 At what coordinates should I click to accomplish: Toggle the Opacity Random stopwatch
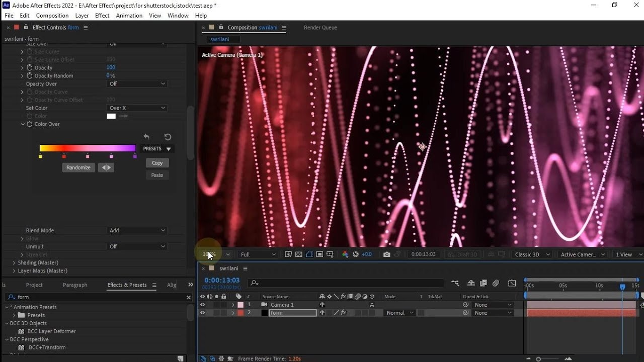pos(30,76)
